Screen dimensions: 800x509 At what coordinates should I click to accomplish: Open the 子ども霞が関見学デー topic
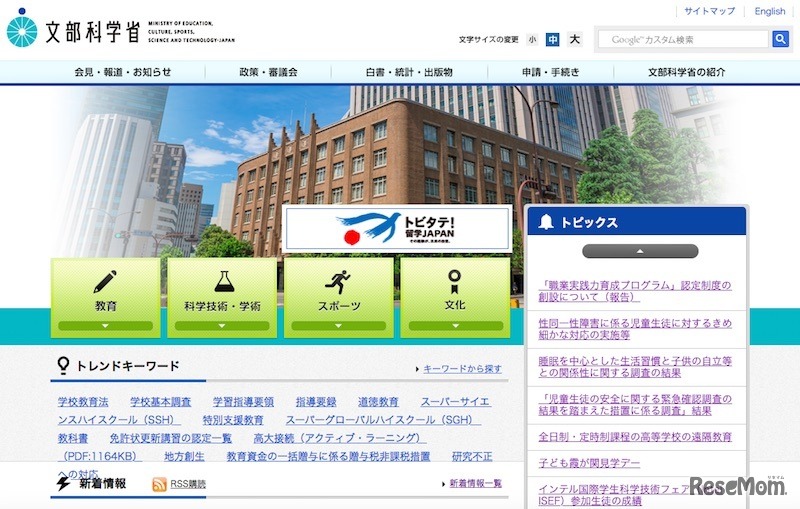pyautogui.click(x=589, y=463)
